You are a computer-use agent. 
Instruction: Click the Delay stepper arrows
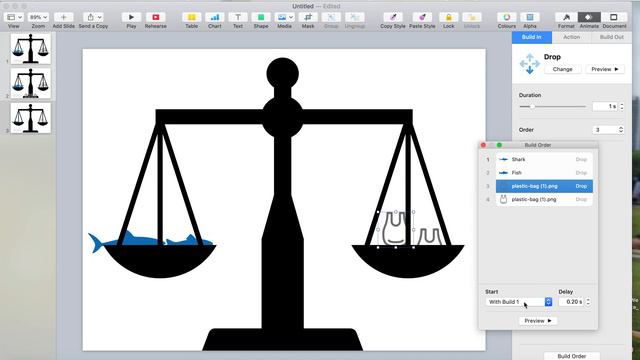pyautogui.click(x=588, y=302)
